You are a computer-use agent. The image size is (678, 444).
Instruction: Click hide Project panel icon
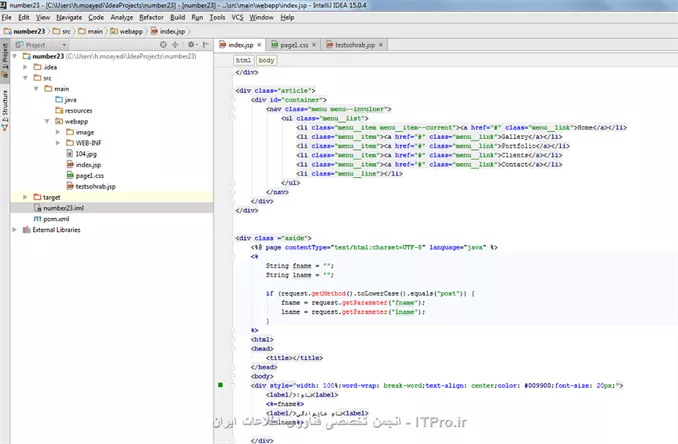206,45
